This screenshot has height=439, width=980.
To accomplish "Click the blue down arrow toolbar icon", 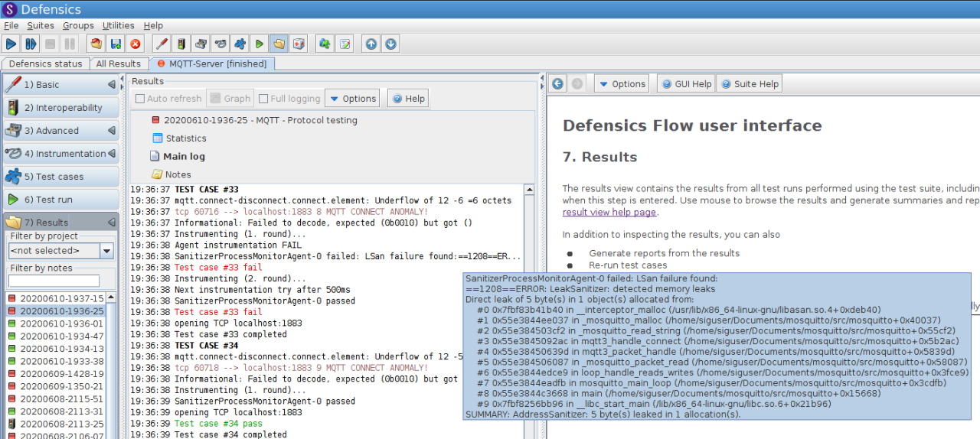I will (391, 44).
